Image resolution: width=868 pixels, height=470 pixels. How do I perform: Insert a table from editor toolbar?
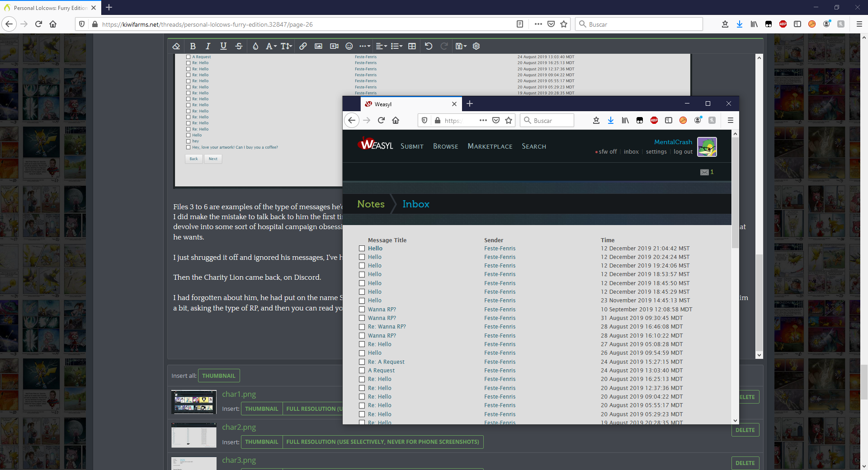point(412,46)
